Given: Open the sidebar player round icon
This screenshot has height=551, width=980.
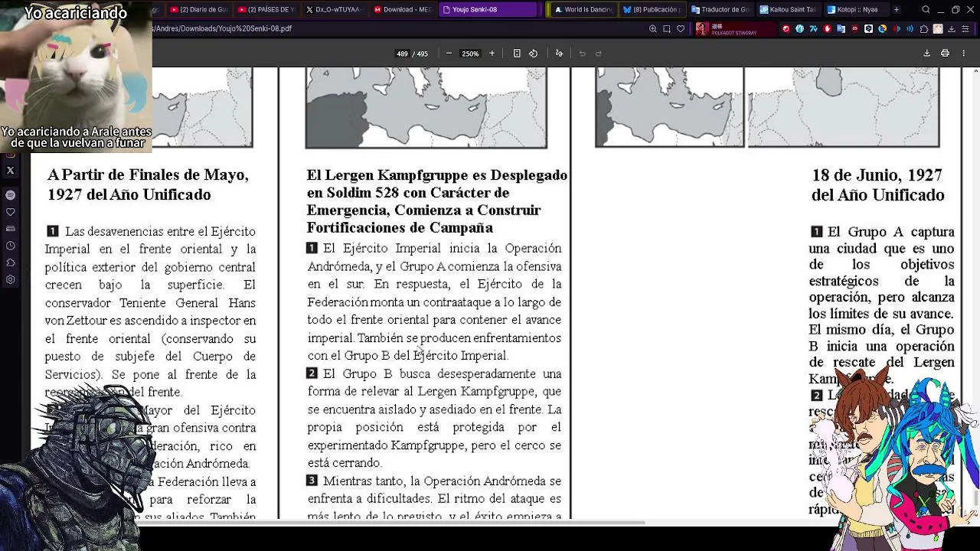Looking at the screenshot, I should click(10, 194).
